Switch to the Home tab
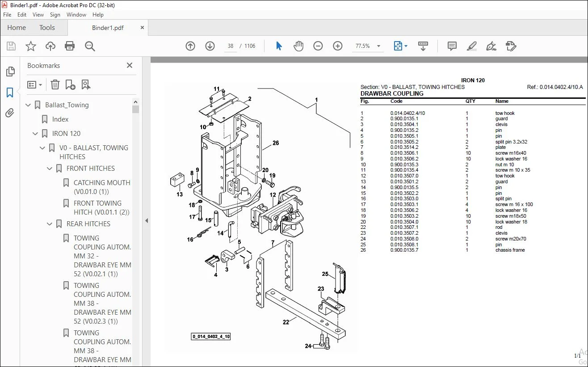 point(17,28)
